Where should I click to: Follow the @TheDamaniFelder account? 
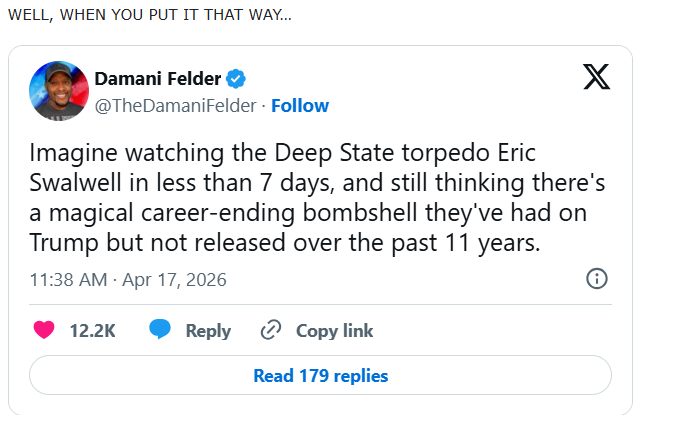tap(300, 105)
